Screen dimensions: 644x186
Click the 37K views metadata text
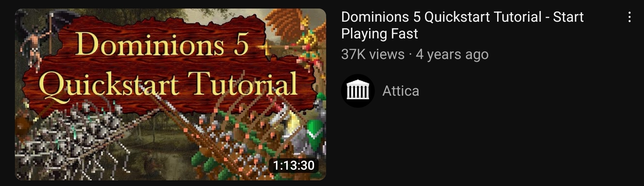point(373,54)
